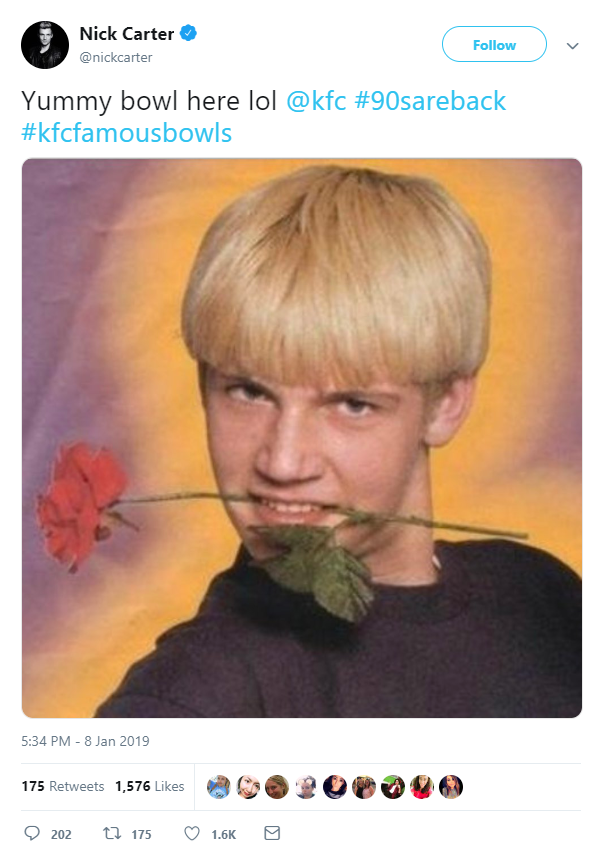Open direct message envelope icon
The height and width of the screenshot is (852, 616).
272,833
